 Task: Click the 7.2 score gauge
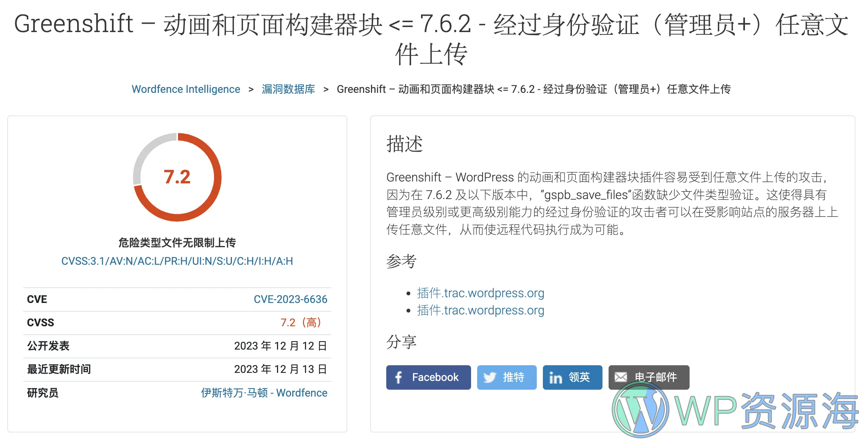pos(177,177)
